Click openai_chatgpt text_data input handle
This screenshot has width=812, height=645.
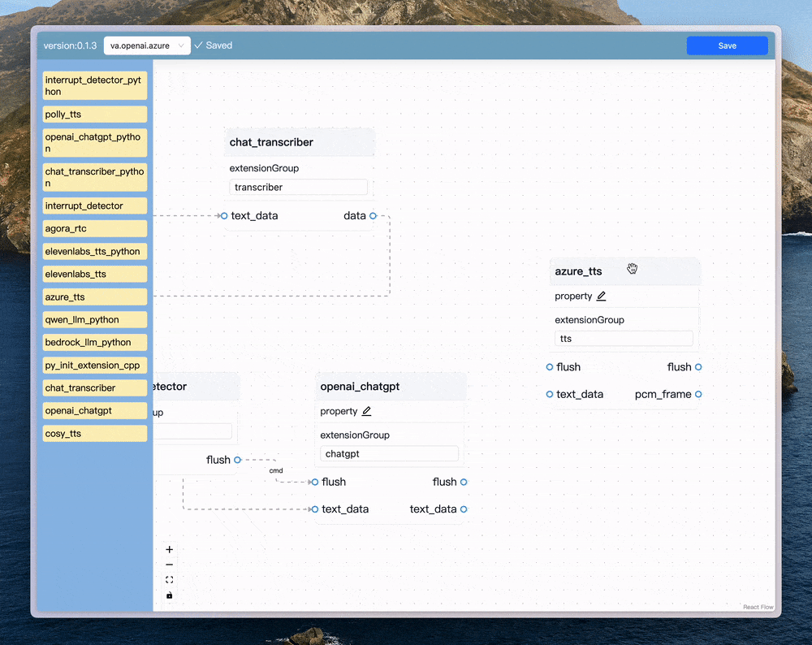pos(315,509)
